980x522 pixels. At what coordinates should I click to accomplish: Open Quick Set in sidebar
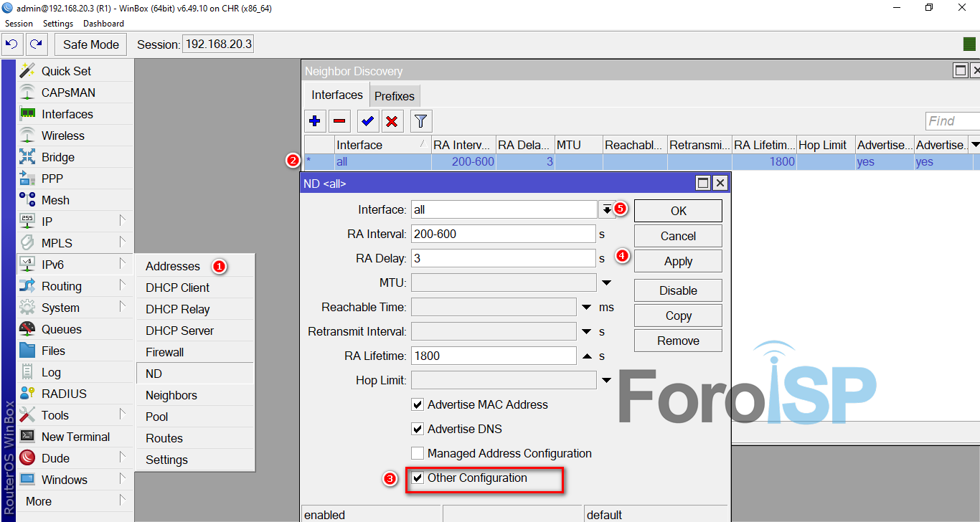tap(66, 71)
